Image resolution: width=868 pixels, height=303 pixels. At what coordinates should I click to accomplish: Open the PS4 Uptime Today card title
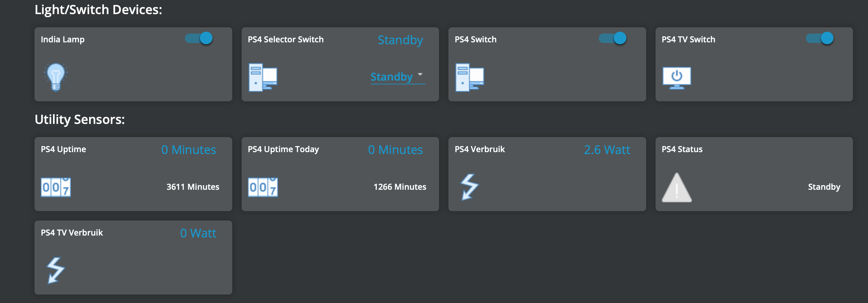[x=283, y=149]
